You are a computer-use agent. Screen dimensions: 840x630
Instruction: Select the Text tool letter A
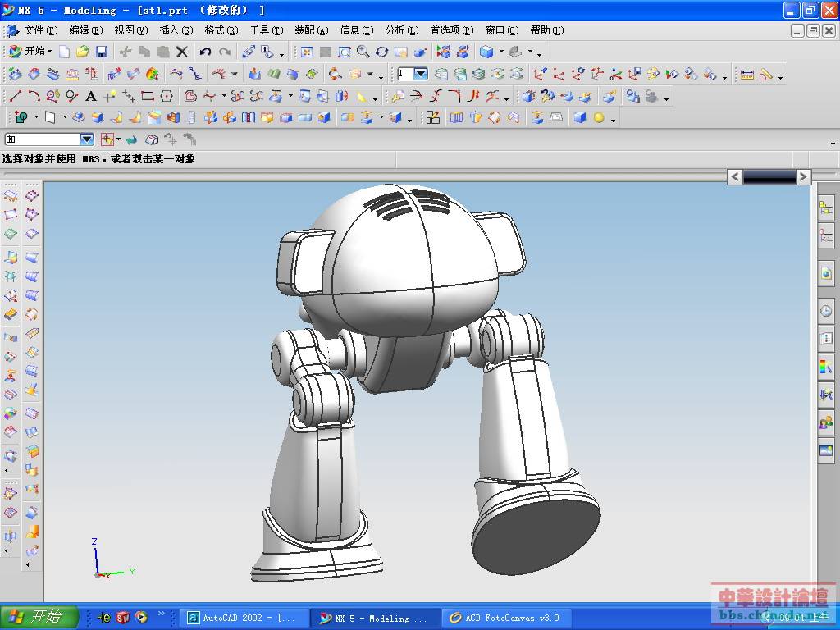91,96
